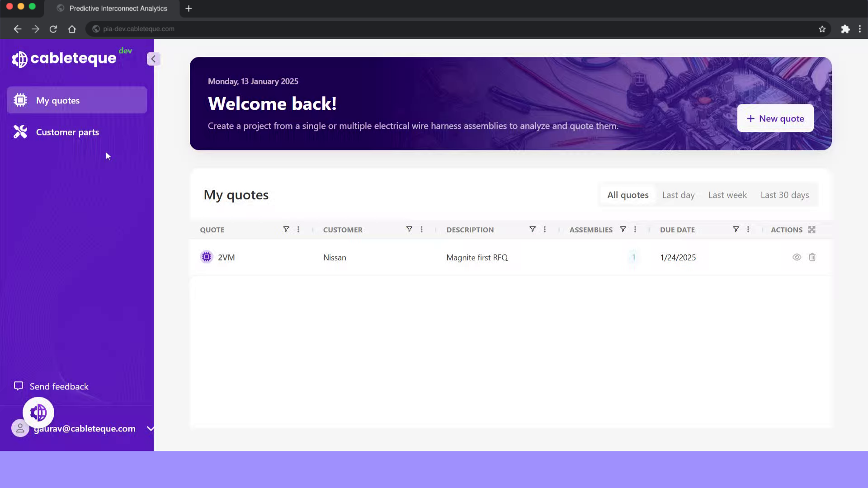Select the Last week filter tab
Screen dimensions: 868x488
[x=727, y=195]
